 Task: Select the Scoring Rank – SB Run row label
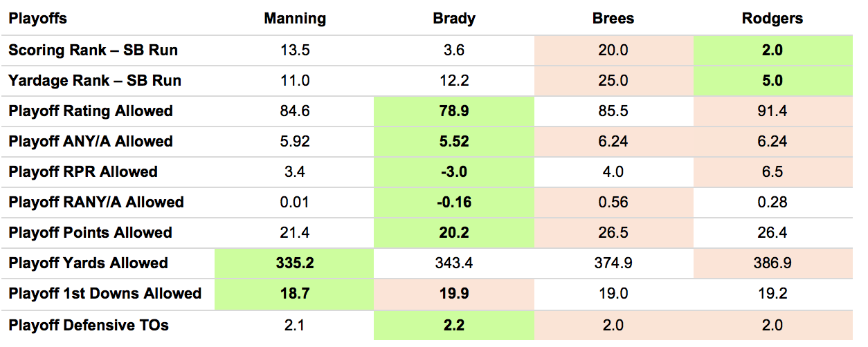(x=93, y=50)
